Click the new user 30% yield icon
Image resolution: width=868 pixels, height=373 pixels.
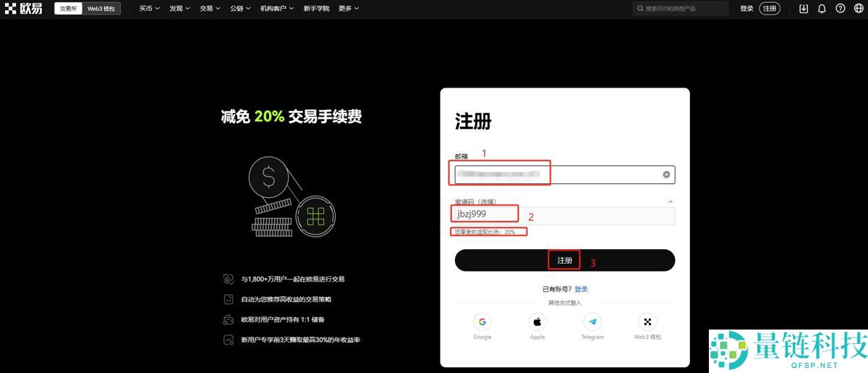pyautogui.click(x=229, y=340)
